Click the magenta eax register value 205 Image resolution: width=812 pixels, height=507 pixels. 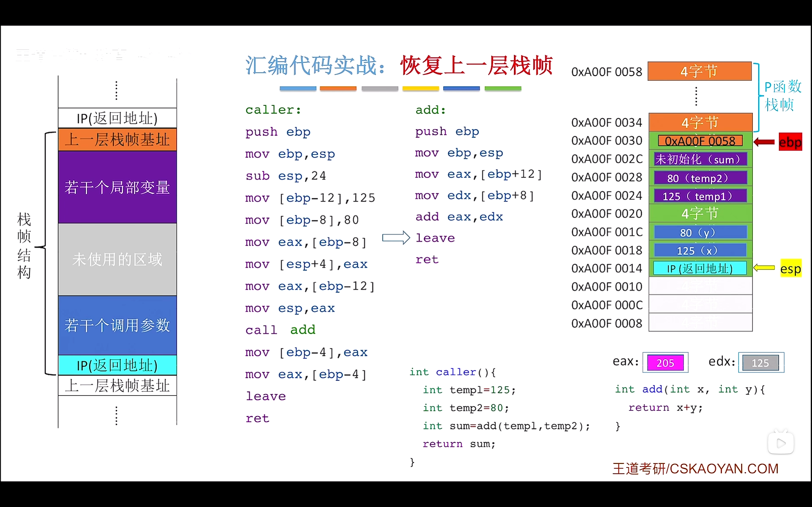[x=665, y=363]
